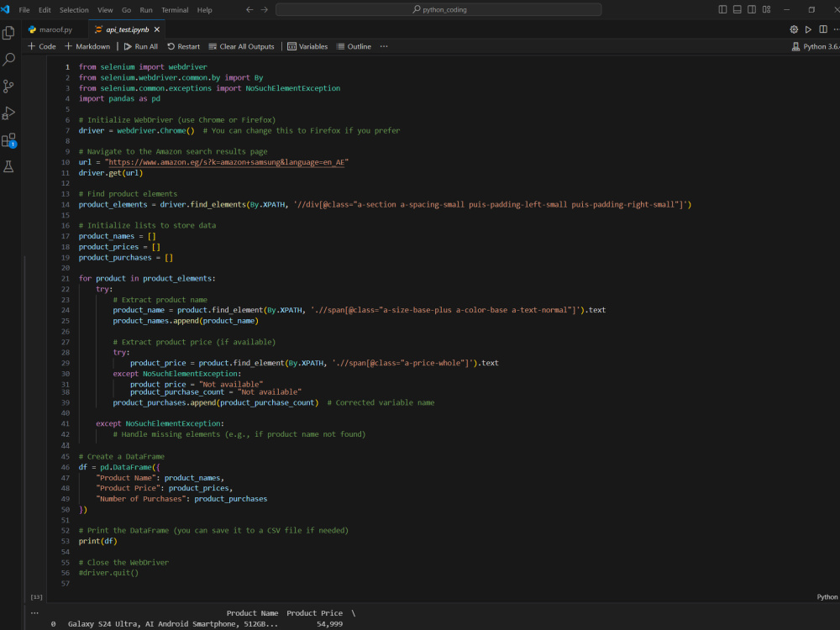Show the notebook Outline
Image resolution: width=840 pixels, height=630 pixels.
tap(354, 46)
